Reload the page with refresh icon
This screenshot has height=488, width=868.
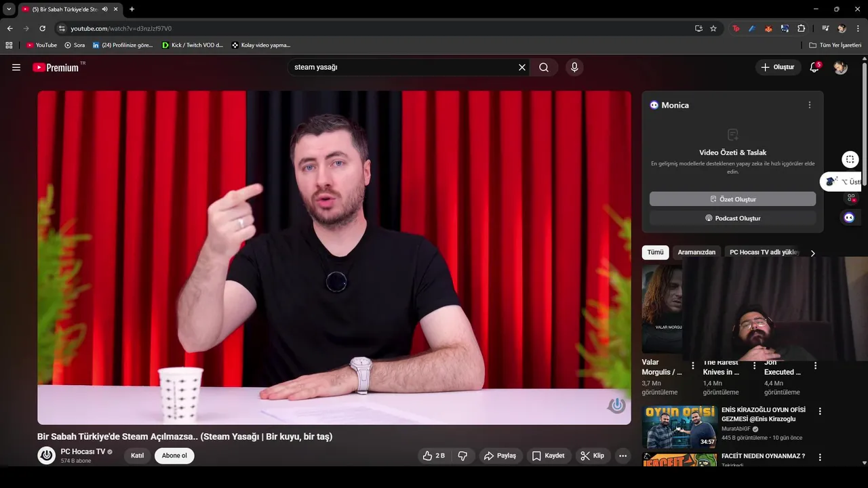coord(42,28)
